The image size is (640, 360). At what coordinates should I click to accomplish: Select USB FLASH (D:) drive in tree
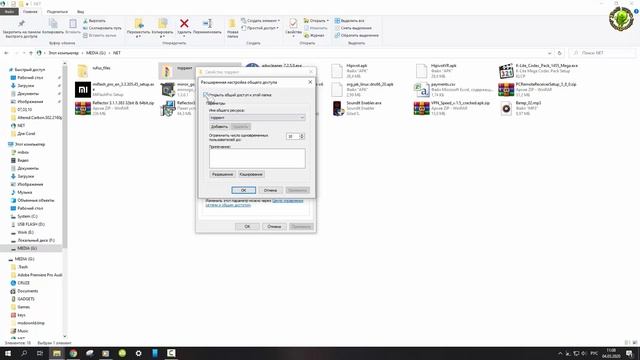pos(30,224)
